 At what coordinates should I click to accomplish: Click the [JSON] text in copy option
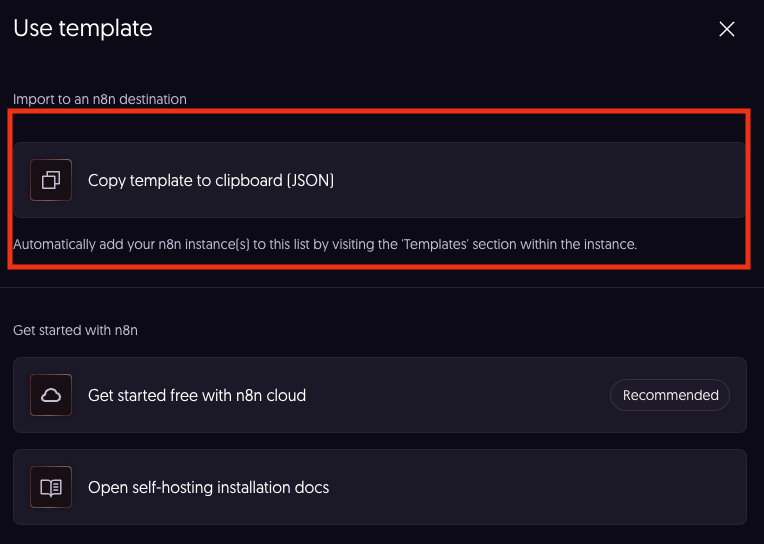[x=310, y=180]
